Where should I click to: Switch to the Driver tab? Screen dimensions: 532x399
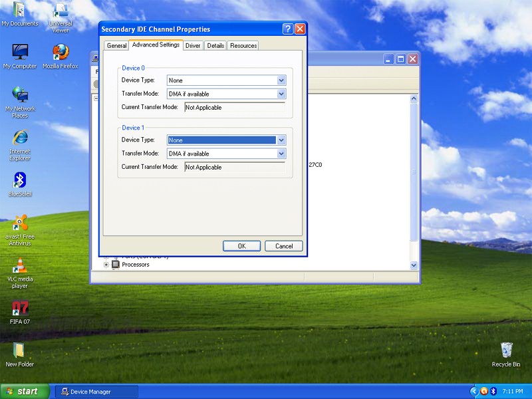193,45
